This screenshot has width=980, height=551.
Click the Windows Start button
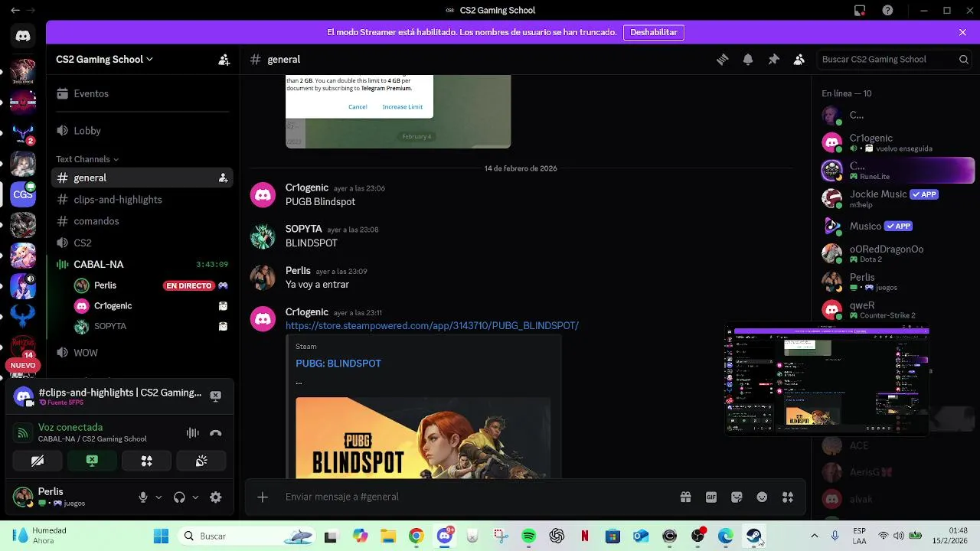coord(161,536)
